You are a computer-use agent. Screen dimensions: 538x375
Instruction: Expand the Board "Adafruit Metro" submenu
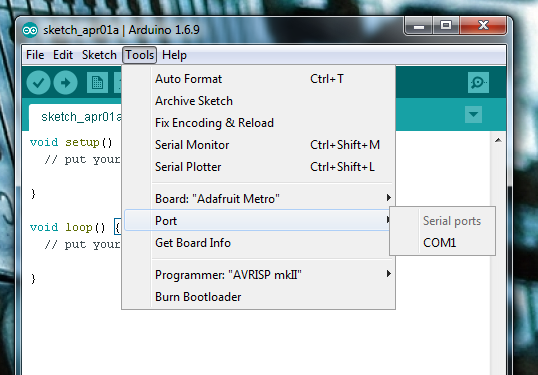click(x=258, y=199)
